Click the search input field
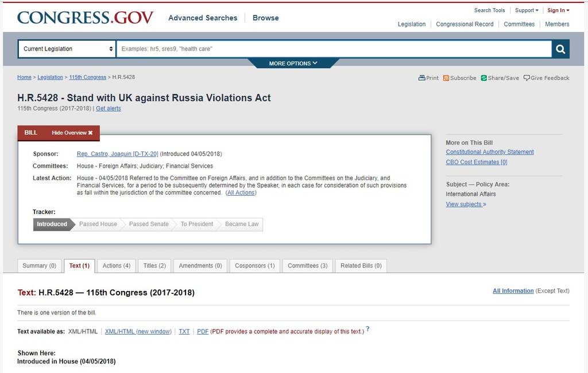Viewport: 588px width, 373px height. 334,49
